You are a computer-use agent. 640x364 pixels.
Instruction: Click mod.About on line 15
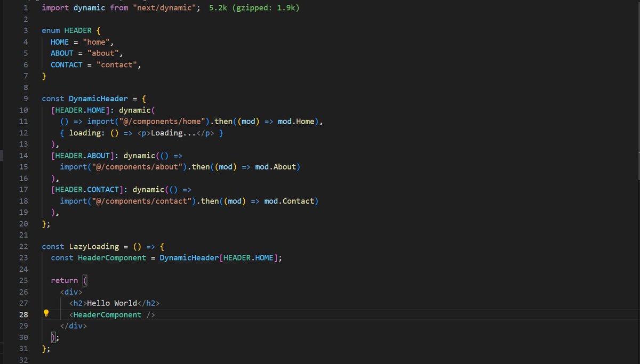pyautogui.click(x=276, y=167)
